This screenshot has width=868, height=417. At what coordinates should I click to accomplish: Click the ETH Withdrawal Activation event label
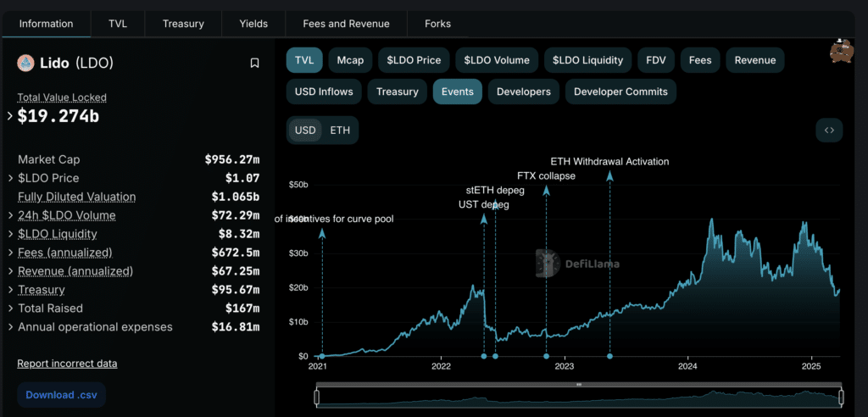[x=609, y=162]
